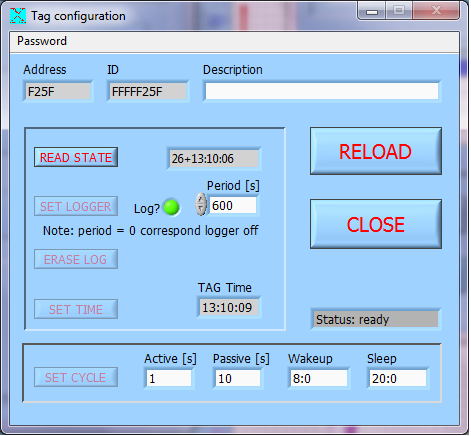The height and width of the screenshot is (436, 471).
Task: Click the RELOAD button
Action: click(x=376, y=151)
